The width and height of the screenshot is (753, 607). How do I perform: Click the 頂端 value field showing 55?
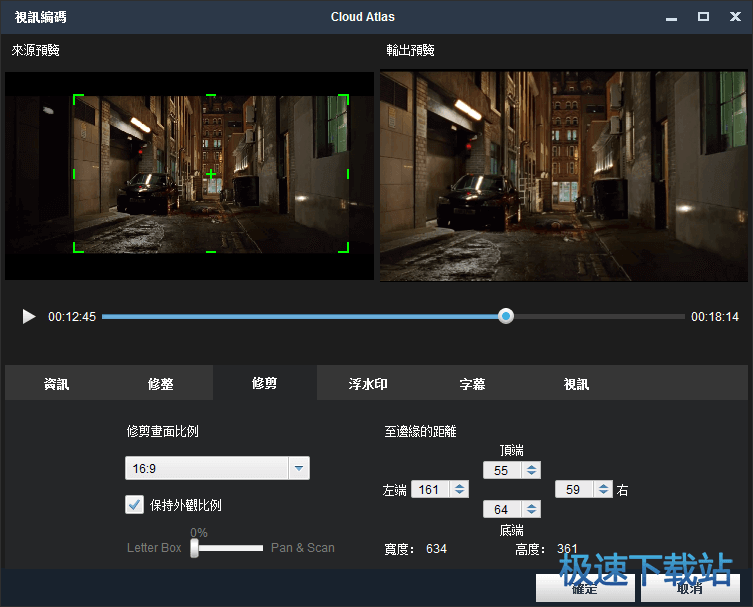pos(502,470)
